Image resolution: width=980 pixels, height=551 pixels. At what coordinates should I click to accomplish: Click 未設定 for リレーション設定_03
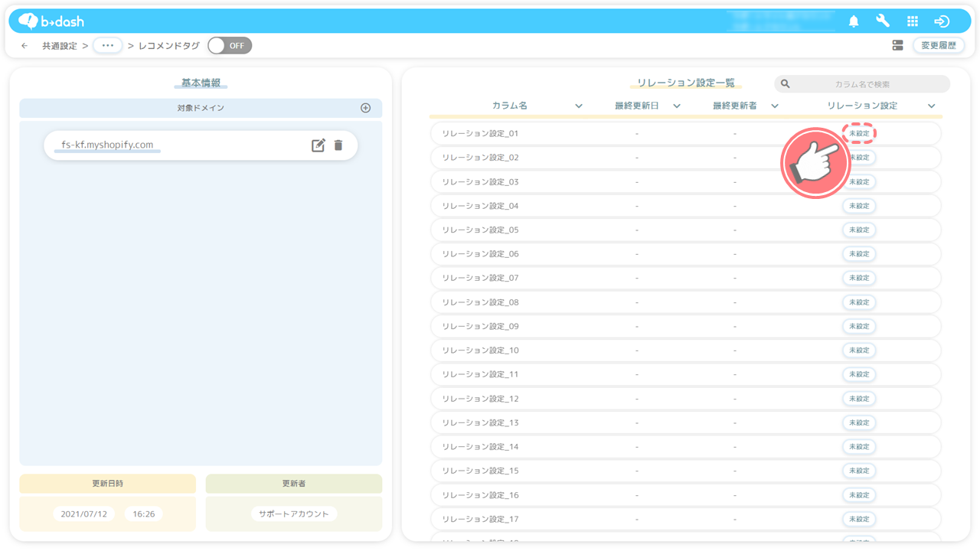(x=859, y=181)
